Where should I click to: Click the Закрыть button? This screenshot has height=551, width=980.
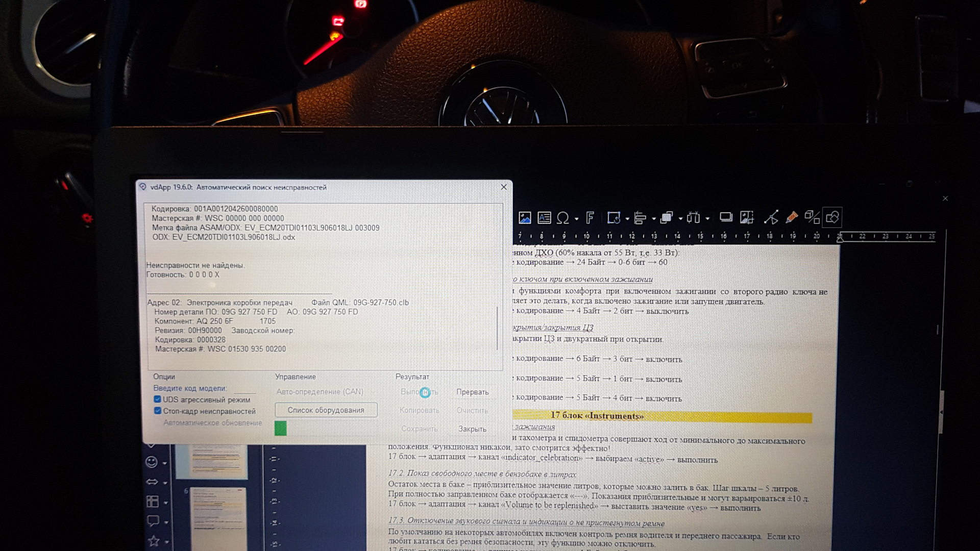472,429
